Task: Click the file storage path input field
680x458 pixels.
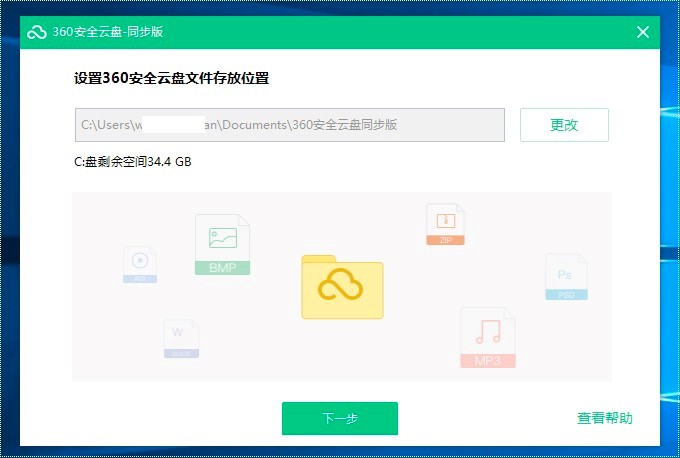Action: coord(290,125)
